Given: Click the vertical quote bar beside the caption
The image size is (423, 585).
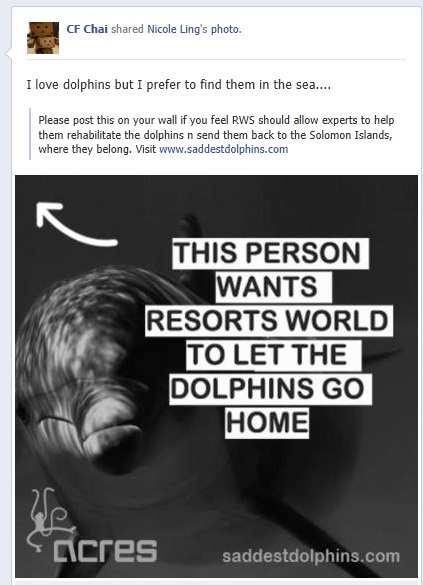Looking at the screenshot, I should 30,134.
